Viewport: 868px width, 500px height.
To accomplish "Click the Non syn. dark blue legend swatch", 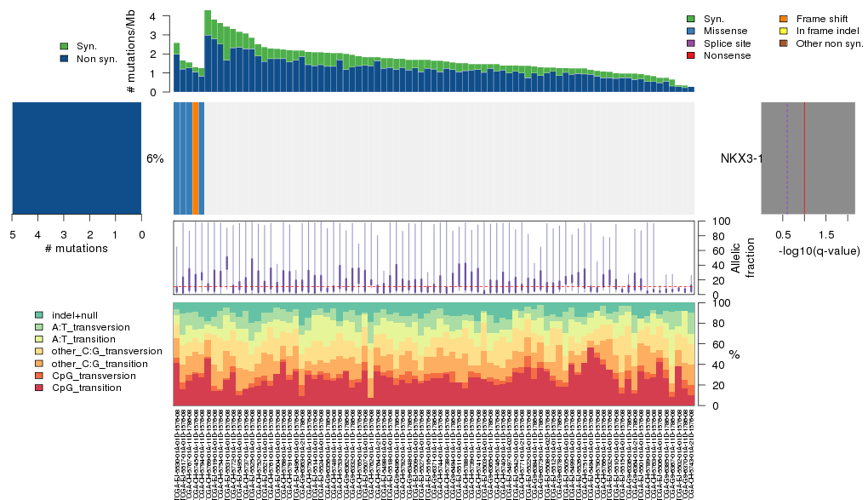I will coord(65,59).
